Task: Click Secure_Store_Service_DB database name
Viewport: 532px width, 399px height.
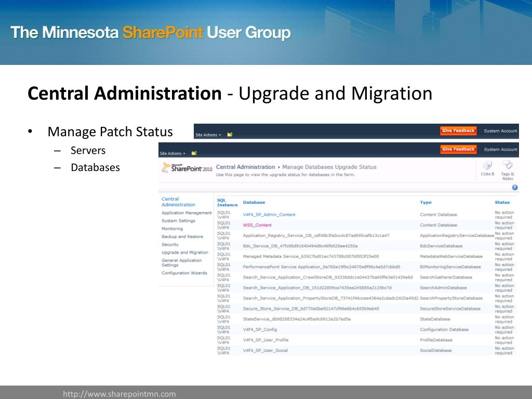Action: click(311, 309)
